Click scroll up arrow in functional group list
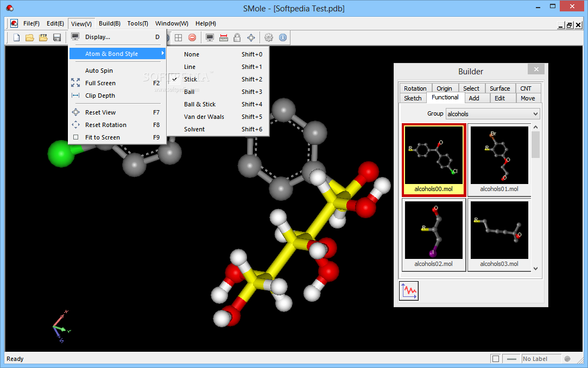 (535, 128)
